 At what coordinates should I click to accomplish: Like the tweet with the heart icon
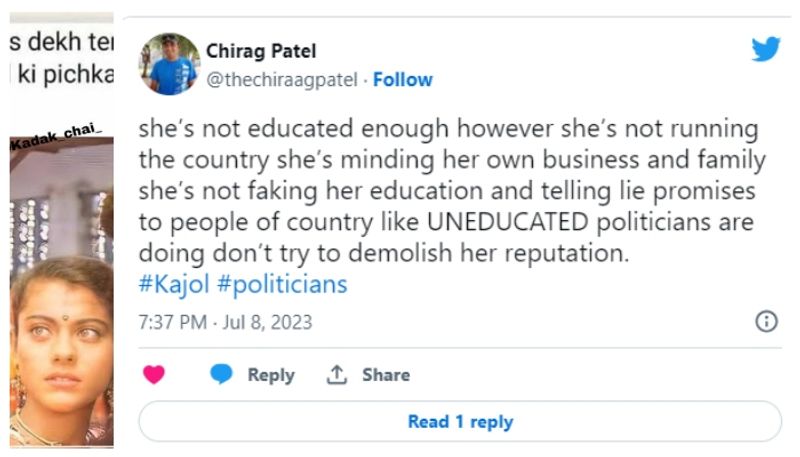point(154,375)
